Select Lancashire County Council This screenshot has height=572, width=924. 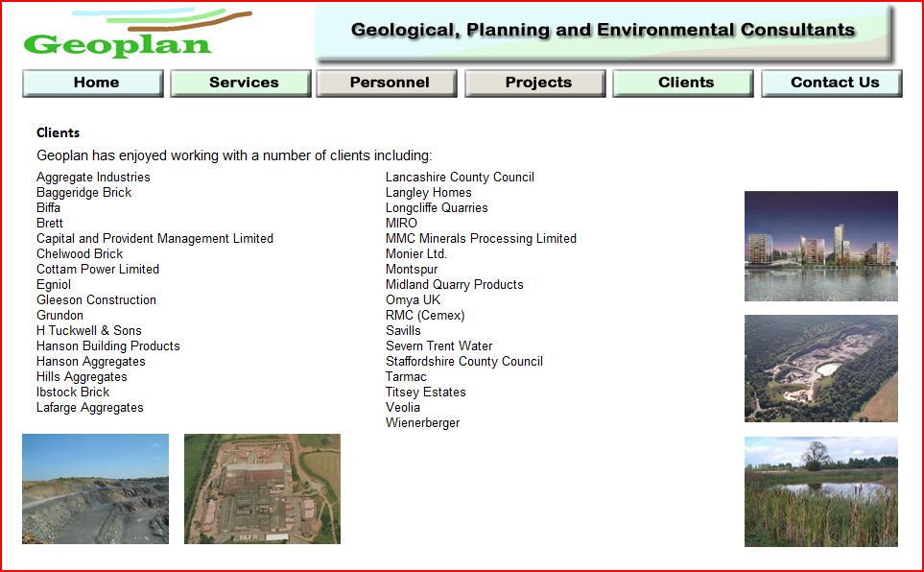click(x=460, y=177)
